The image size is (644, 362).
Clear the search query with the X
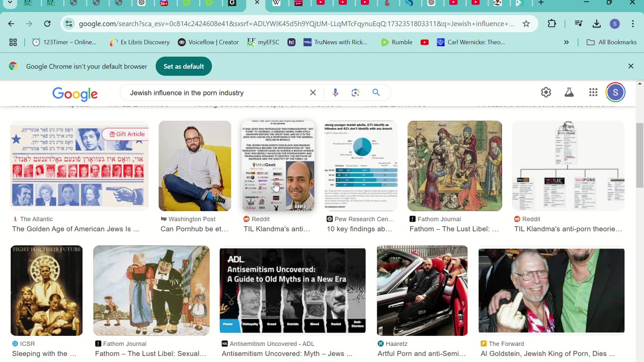click(313, 93)
